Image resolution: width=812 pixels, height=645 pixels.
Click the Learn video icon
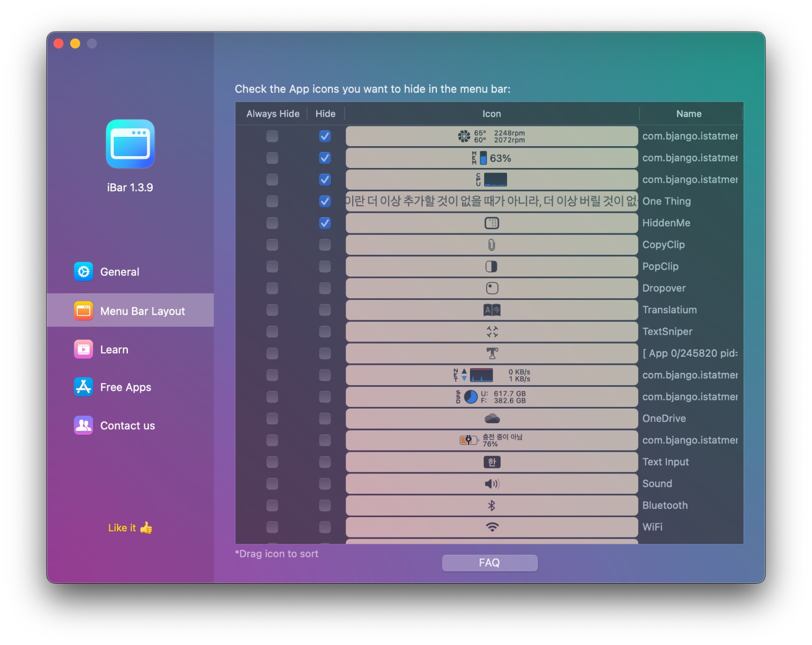84,350
